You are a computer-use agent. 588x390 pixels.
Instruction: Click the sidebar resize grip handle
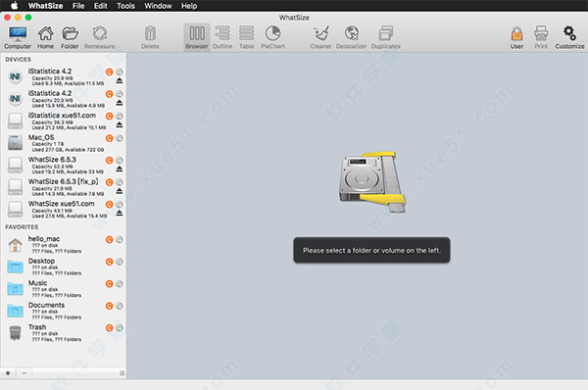122,372
